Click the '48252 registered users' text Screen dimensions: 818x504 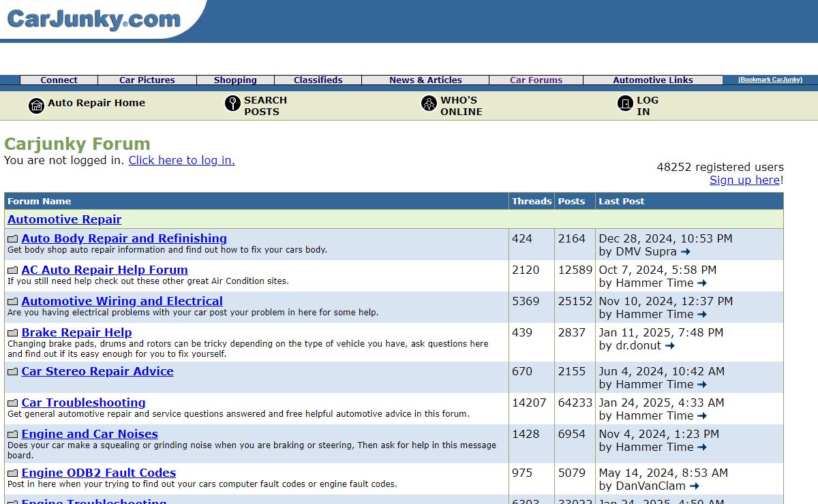(x=721, y=167)
